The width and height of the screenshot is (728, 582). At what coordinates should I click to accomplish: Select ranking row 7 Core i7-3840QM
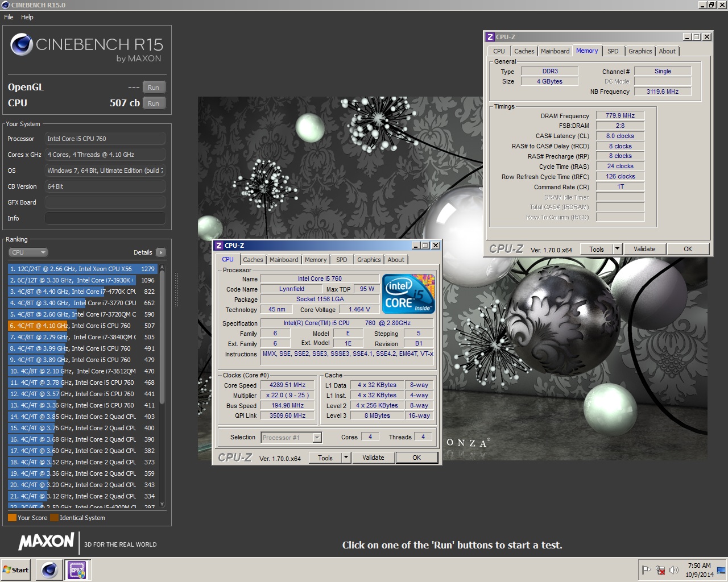(82, 337)
